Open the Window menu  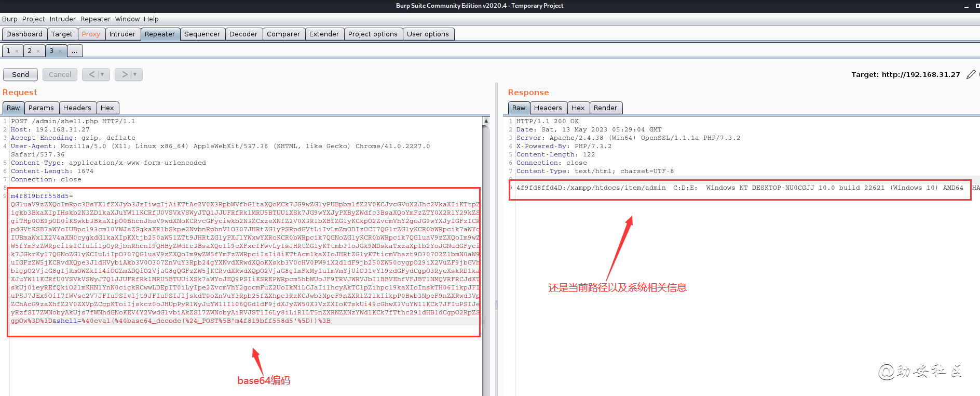click(127, 19)
